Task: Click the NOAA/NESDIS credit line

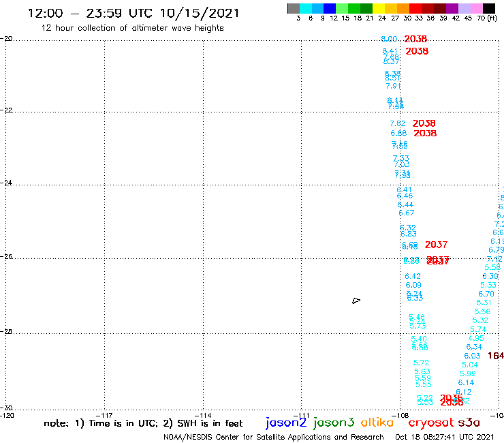Action: [x=274, y=437]
